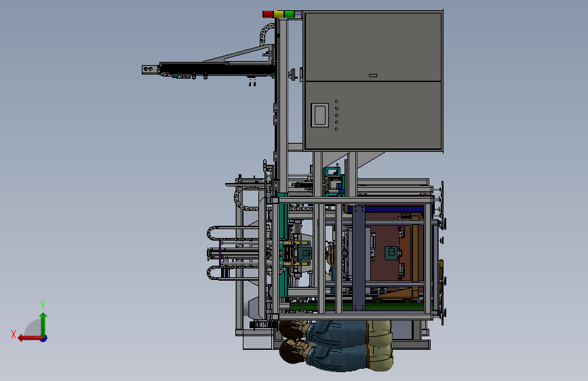This screenshot has width=588, height=381.
Task: Select the upper gray cabinet door panel
Action: (x=373, y=47)
